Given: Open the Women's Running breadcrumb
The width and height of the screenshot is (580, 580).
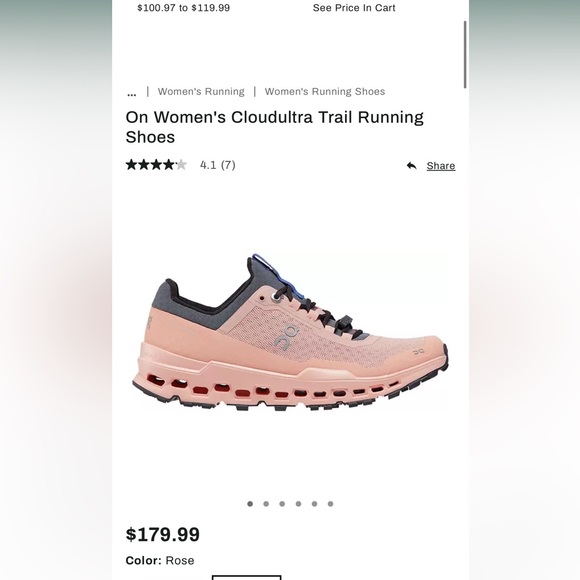Looking at the screenshot, I should coord(201,91).
